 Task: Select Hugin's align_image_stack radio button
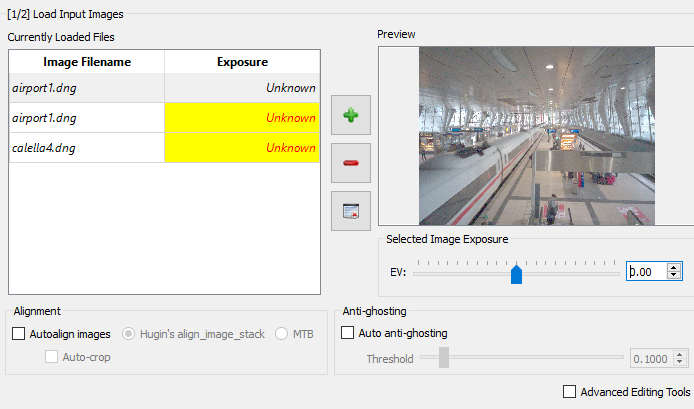click(128, 334)
